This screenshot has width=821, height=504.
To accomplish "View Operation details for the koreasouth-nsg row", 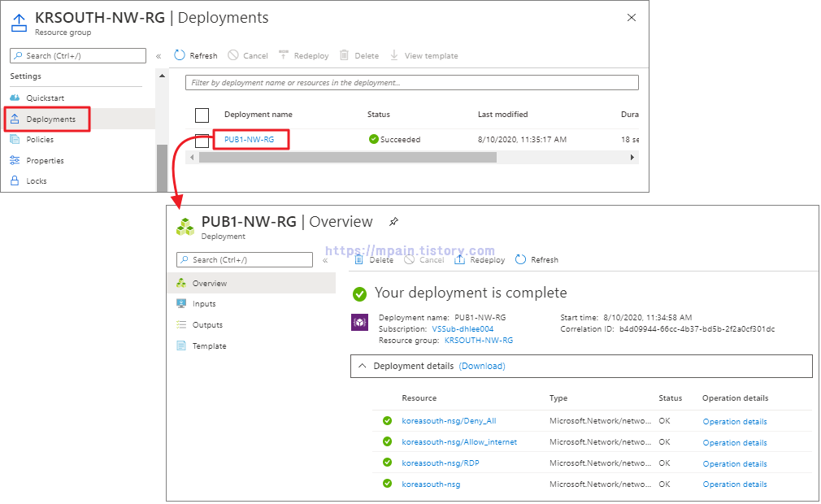I will pos(735,484).
